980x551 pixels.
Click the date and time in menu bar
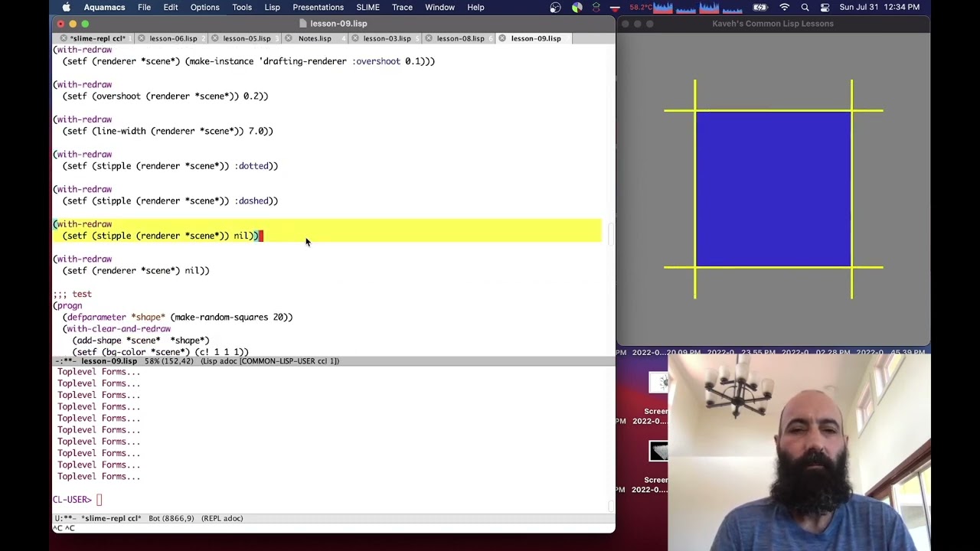880,7
